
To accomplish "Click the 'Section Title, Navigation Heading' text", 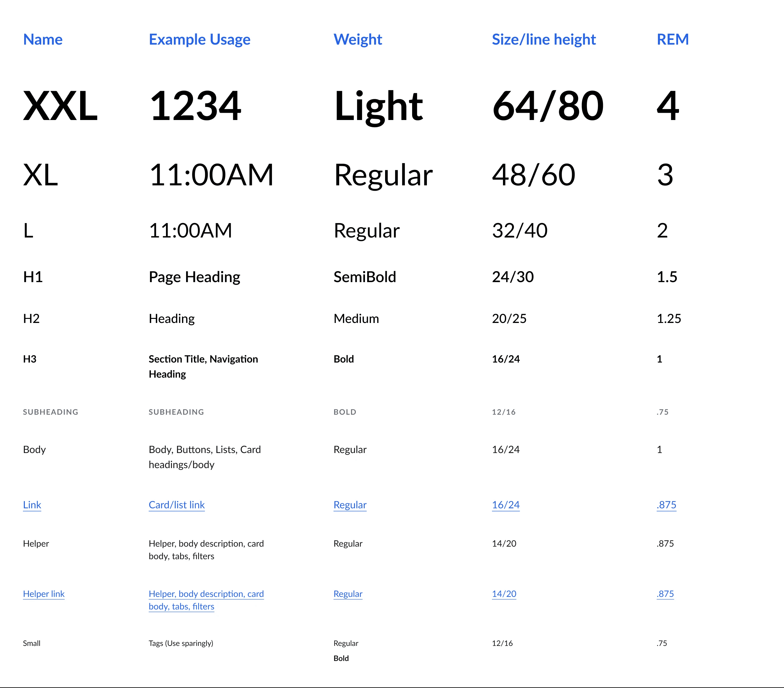I will (203, 366).
